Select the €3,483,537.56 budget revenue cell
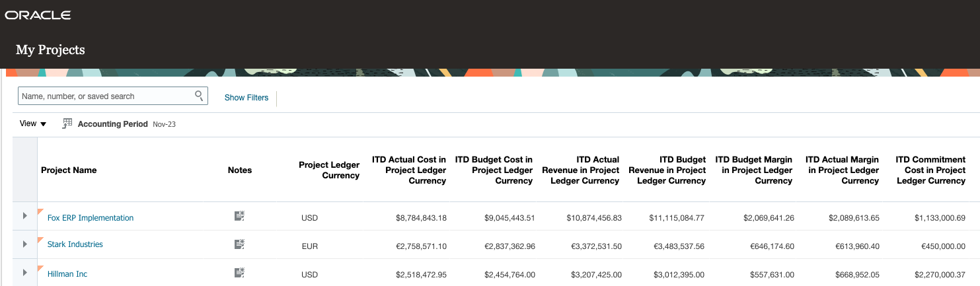The width and height of the screenshot is (980, 286). [679, 246]
